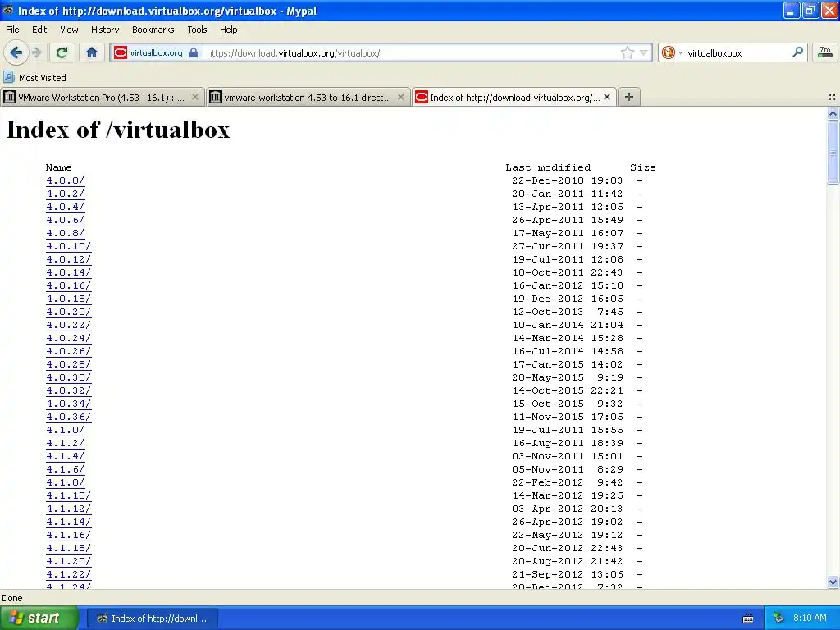The height and width of the screenshot is (630, 840).
Task: Open the Edit menu
Action: 39,30
